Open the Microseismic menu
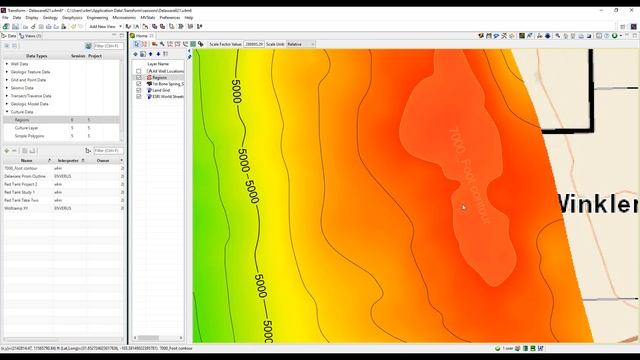 click(x=124, y=18)
